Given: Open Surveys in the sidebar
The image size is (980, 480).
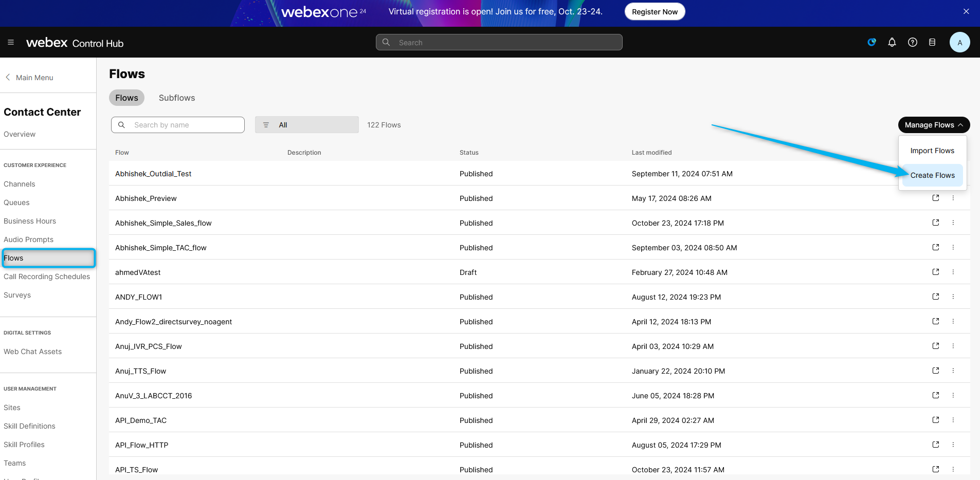Looking at the screenshot, I should (17, 295).
